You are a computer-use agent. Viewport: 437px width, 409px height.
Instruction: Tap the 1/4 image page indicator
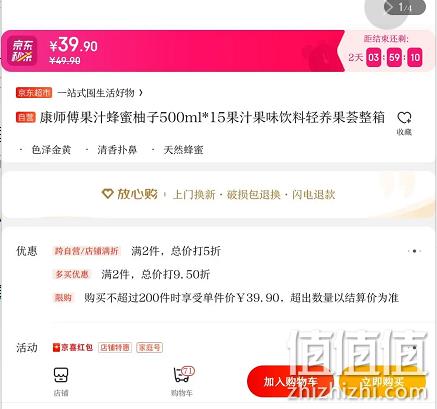404,7
